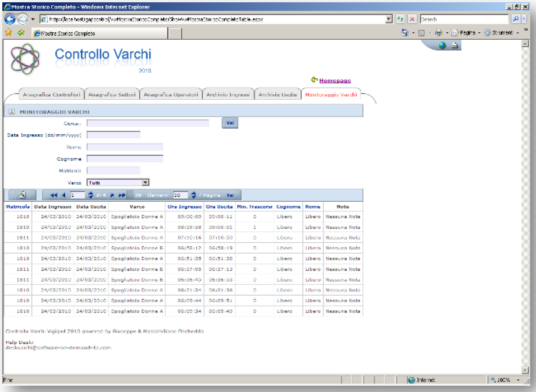536x392 pixels.
Task: Open the search provider dropdown arrow
Action: tap(524, 19)
